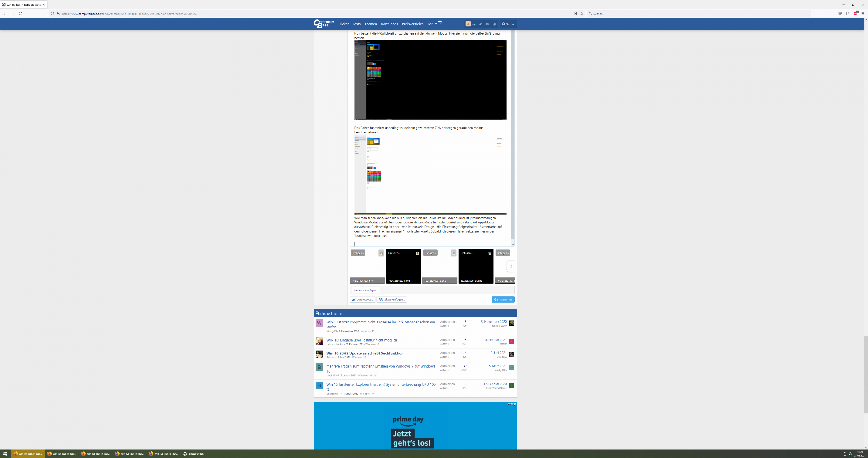Click the bookmark star icon

pos(581,14)
